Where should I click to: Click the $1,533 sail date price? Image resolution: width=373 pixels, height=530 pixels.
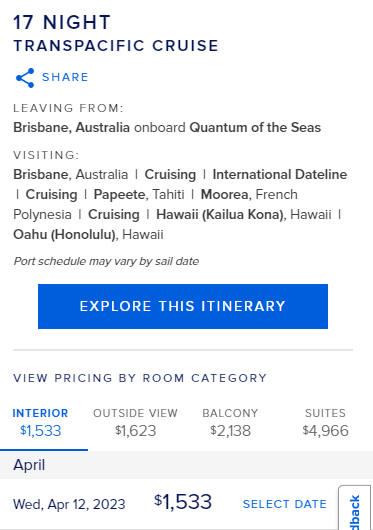(x=183, y=502)
